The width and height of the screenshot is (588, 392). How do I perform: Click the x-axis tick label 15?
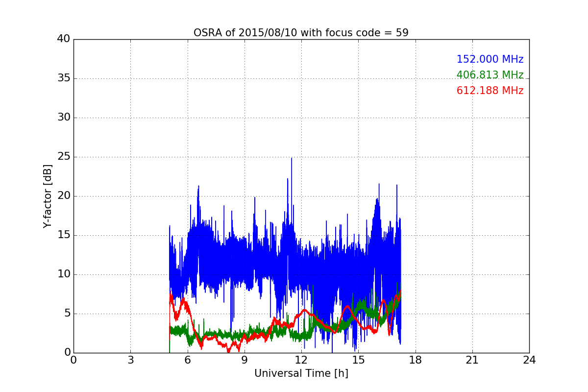tap(358, 360)
